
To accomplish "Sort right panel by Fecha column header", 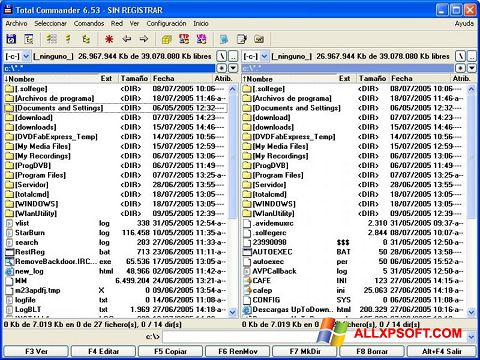I will click(420, 79).
